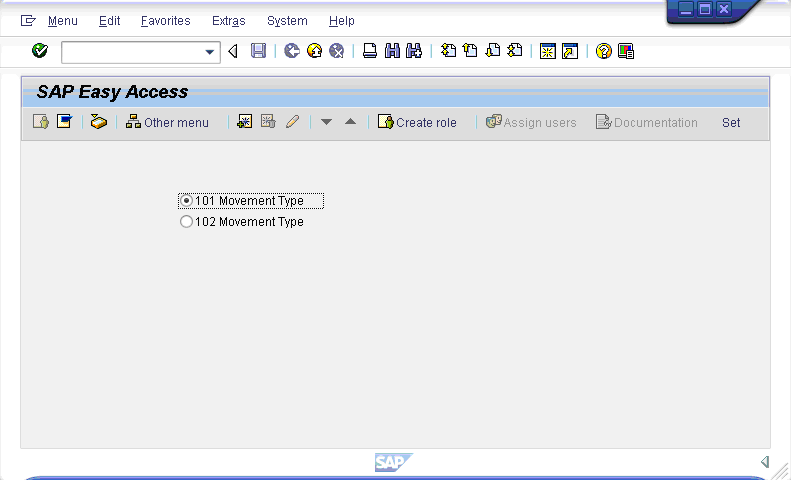Collapse the command field with the triangle
The image size is (791, 480).
tap(233, 51)
